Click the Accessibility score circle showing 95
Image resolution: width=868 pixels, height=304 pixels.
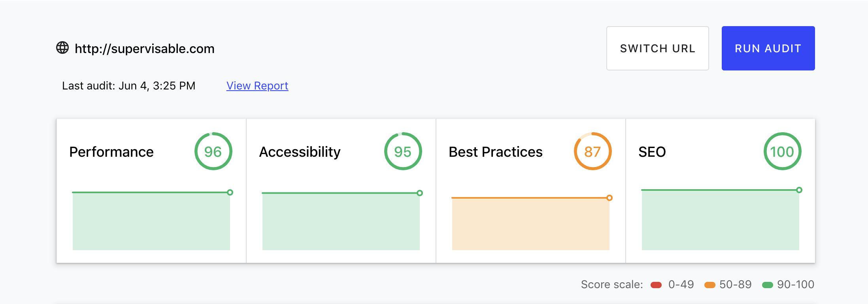403,152
